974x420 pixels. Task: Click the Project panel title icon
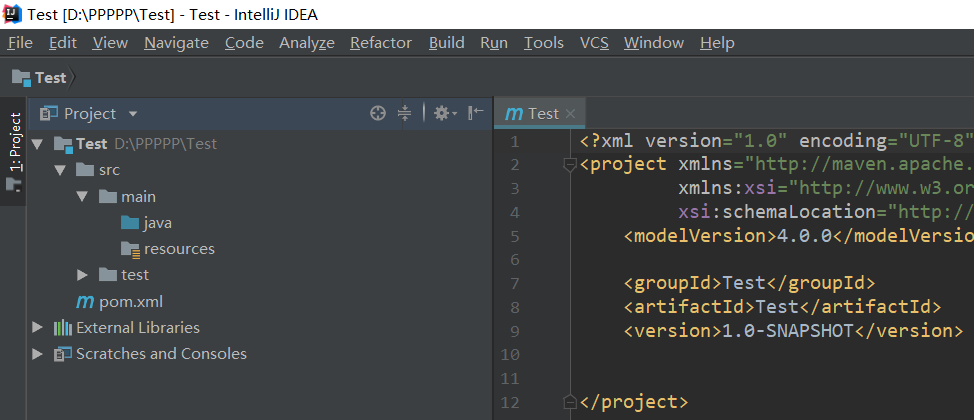[x=48, y=114]
